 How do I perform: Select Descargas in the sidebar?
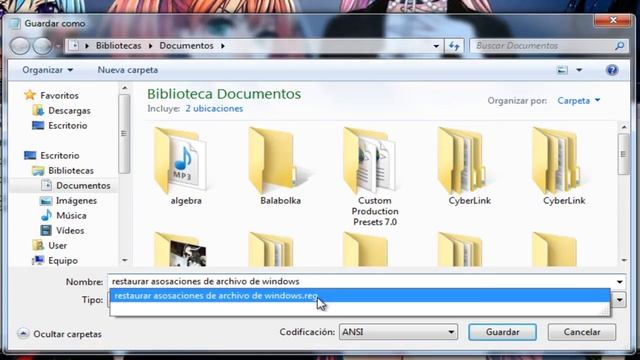pyautogui.click(x=69, y=111)
